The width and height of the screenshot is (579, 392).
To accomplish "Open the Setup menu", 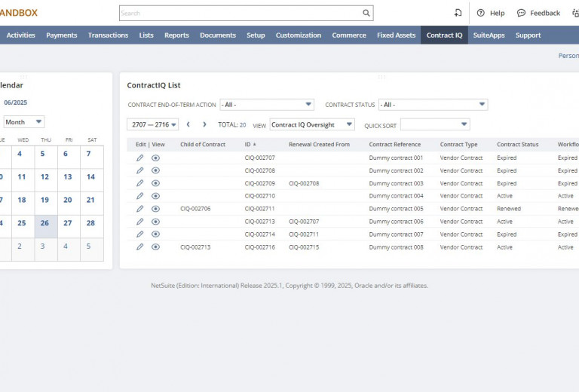I will point(256,35).
